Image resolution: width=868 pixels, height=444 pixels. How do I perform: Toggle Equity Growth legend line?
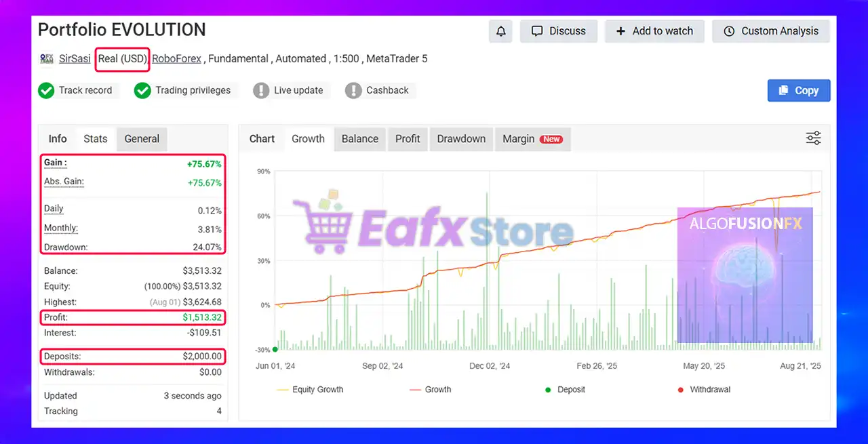coord(311,390)
